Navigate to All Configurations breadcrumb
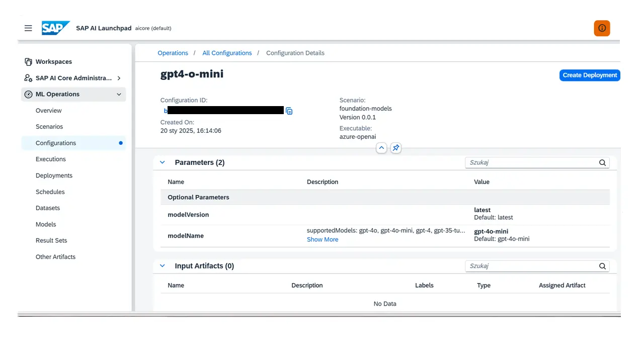This screenshot has width=644, height=362. tap(227, 53)
